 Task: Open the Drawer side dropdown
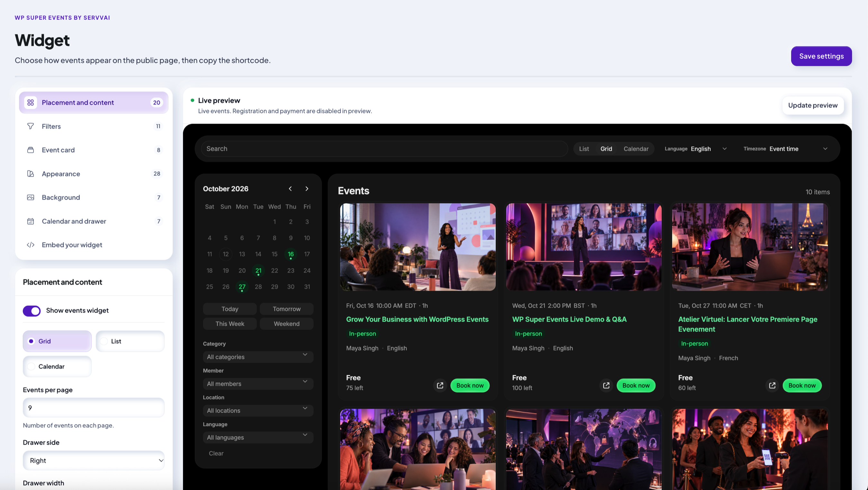[94, 460]
